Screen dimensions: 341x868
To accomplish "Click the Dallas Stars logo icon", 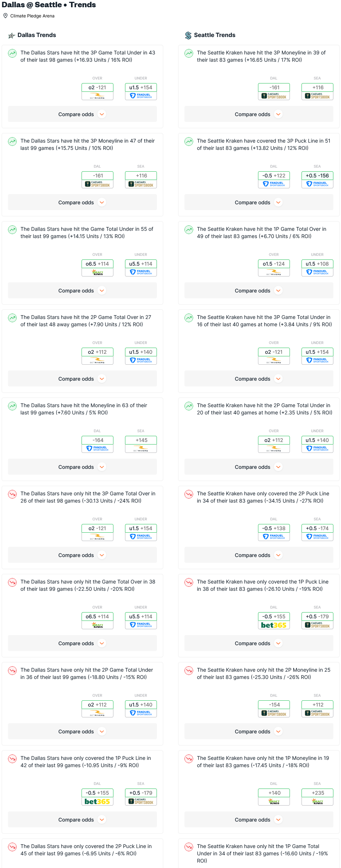I will coord(12,36).
